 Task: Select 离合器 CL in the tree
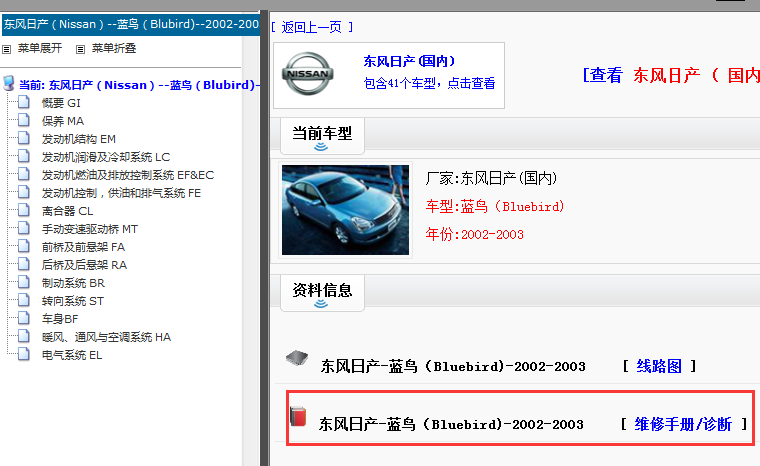pos(67,211)
